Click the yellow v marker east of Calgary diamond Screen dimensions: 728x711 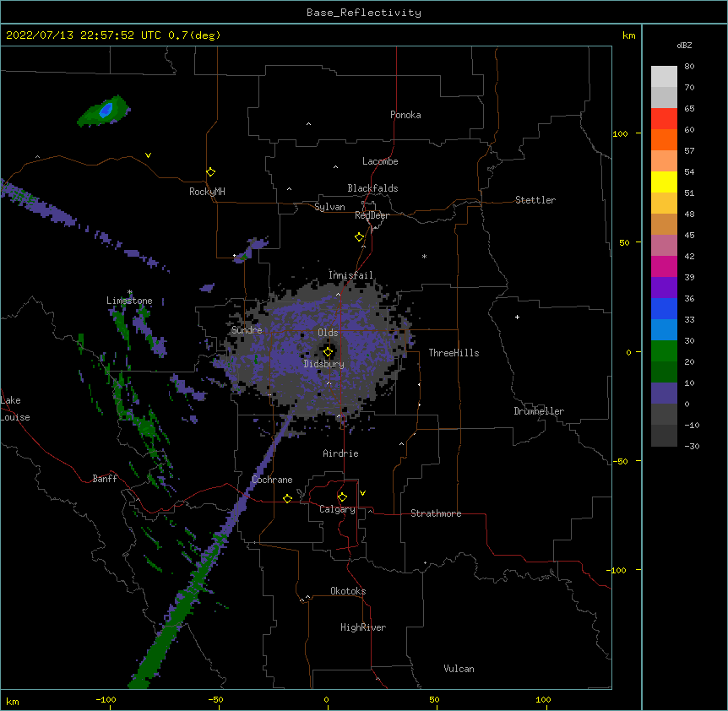(x=362, y=493)
